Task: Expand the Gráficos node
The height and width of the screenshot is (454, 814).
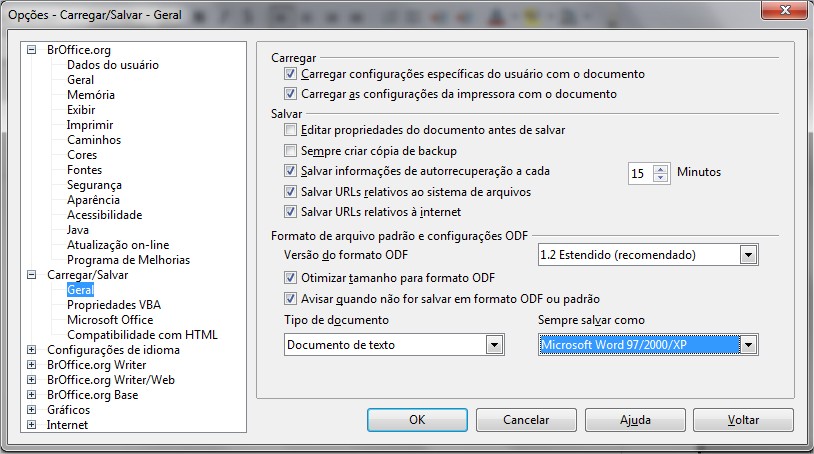Action: (32, 410)
